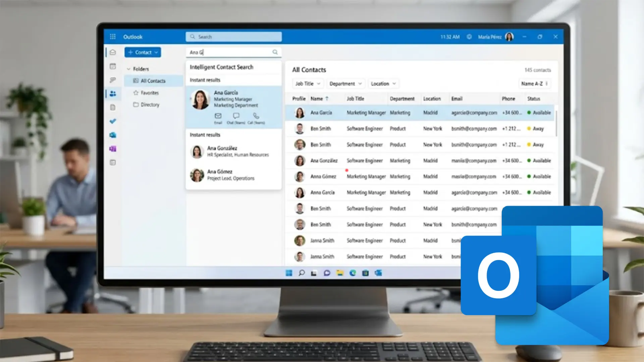Click the Job Title column header
This screenshot has width=644, height=362.
point(355,99)
